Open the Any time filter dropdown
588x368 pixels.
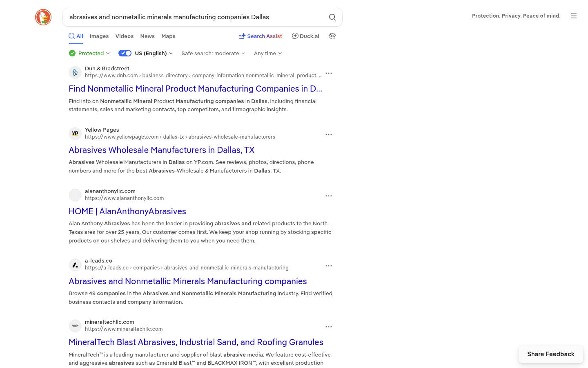point(268,53)
